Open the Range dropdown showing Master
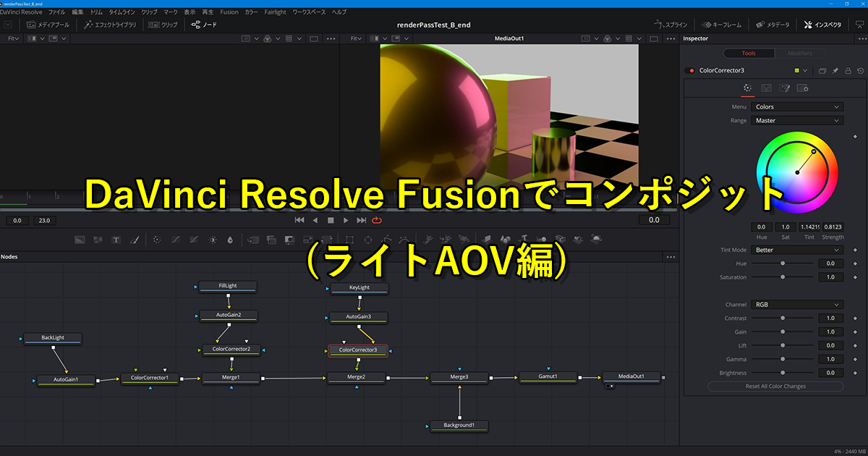The image size is (868, 456). [797, 121]
